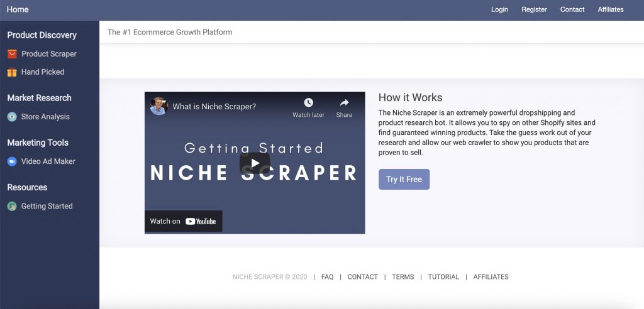This screenshot has height=309, width=644.
Task: Open Store Analysis in sidebar
Action: [x=45, y=117]
